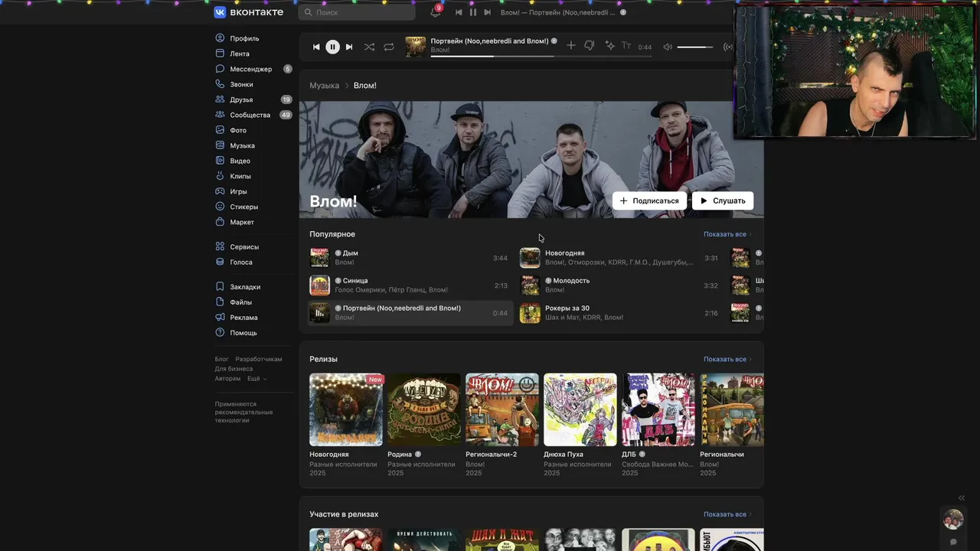Click the Реклама sidebar icon
The height and width of the screenshot is (551, 980).
(220, 318)
